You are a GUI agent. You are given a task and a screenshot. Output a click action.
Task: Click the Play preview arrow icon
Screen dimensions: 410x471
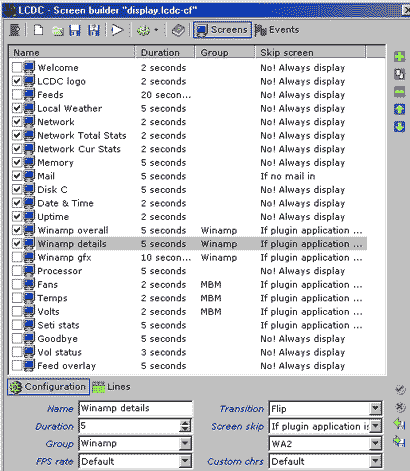pos(117,30)
